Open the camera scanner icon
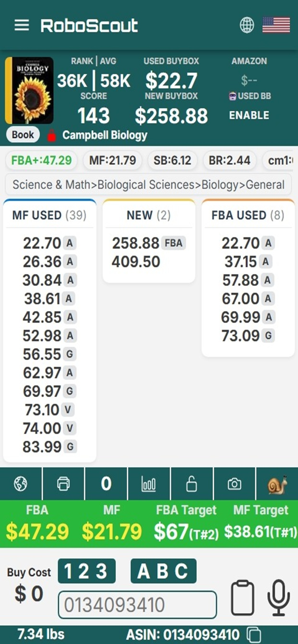The width and height of the screenshot is (298, 644). tap(234, 483)
